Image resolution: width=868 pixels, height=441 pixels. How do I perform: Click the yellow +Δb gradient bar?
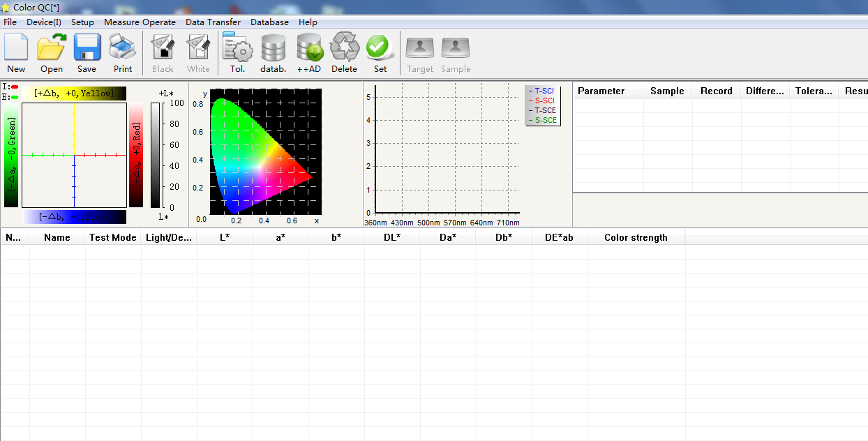pos(74,94)
